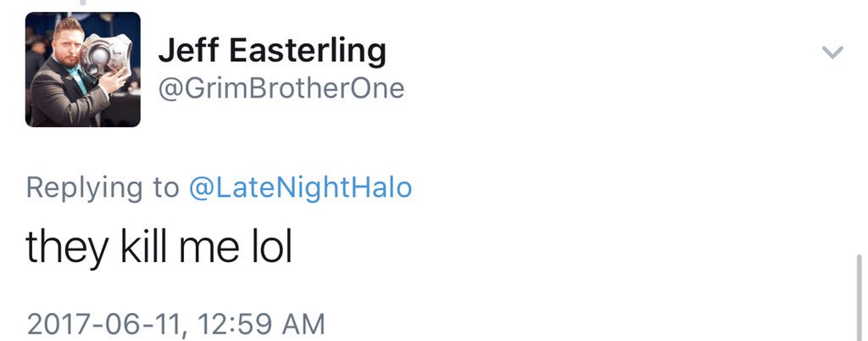Click Jeff Easterling's profile picture
Viewport: 868px width, 341px height.
click(82, 70)
